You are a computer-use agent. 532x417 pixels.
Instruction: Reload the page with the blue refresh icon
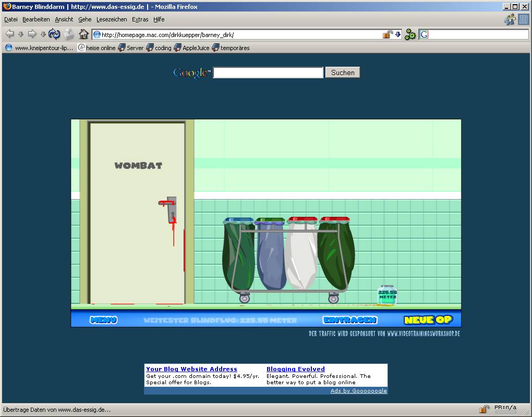54,34
